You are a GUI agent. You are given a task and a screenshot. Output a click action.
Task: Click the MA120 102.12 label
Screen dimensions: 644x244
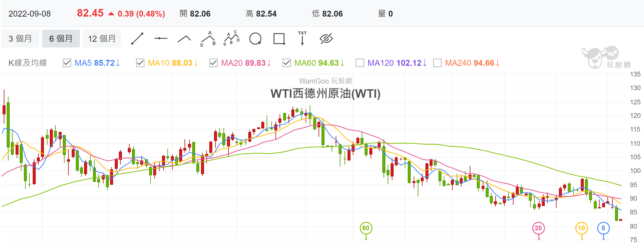pos(397,63)
